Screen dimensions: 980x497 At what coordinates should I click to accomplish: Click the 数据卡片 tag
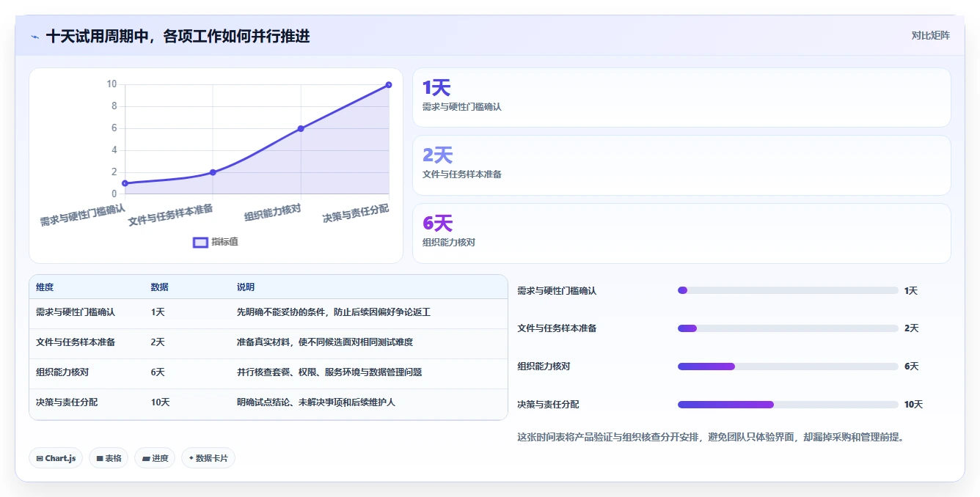click(208, 458)
